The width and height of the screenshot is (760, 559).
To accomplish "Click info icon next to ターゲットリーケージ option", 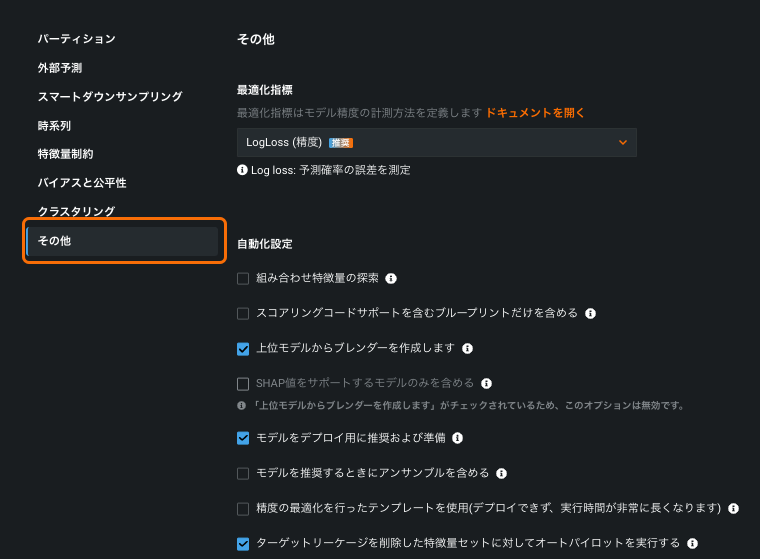I will pos(692,543).
